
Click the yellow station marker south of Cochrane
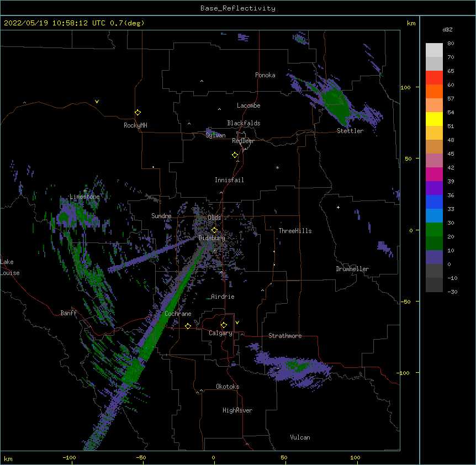point(188,326)
